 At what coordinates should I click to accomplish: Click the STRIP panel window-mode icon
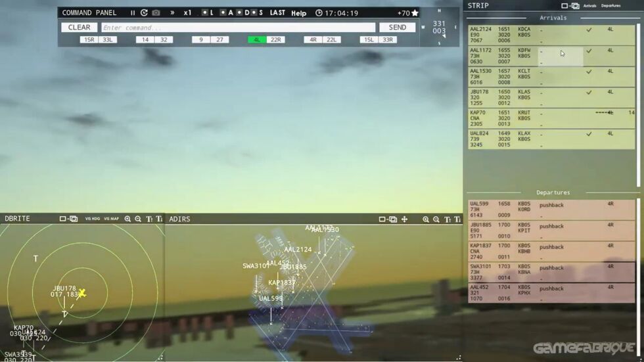(569, 6)
